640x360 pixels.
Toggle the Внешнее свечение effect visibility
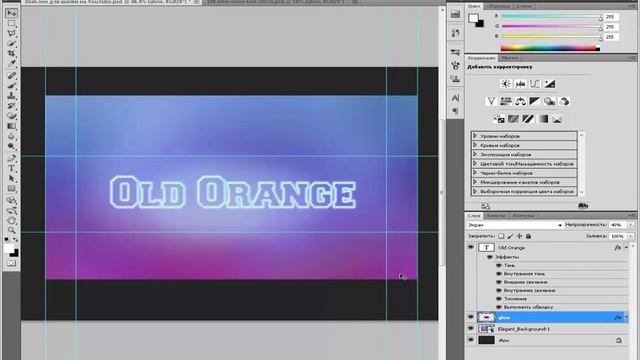pyautogui.click(x=499, y=282)
